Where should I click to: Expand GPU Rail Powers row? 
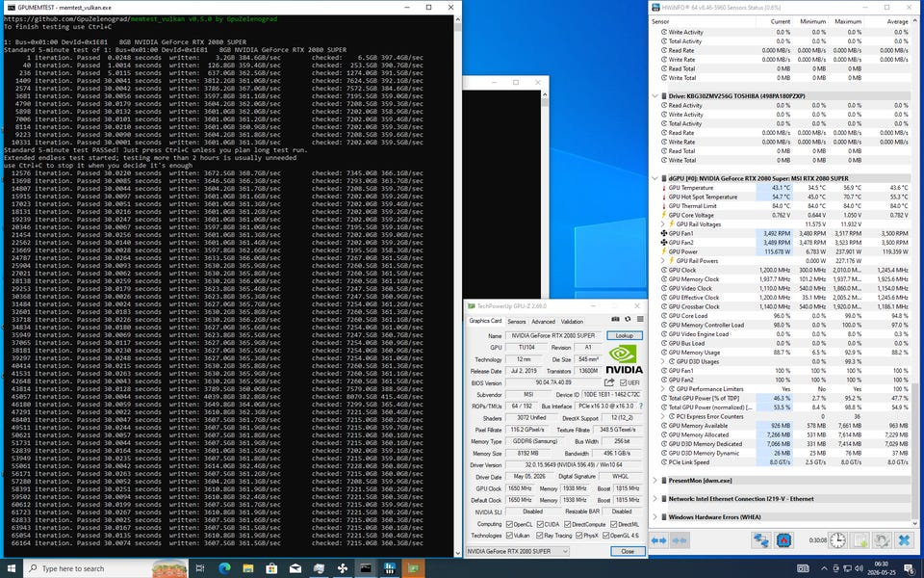[663, 261]
